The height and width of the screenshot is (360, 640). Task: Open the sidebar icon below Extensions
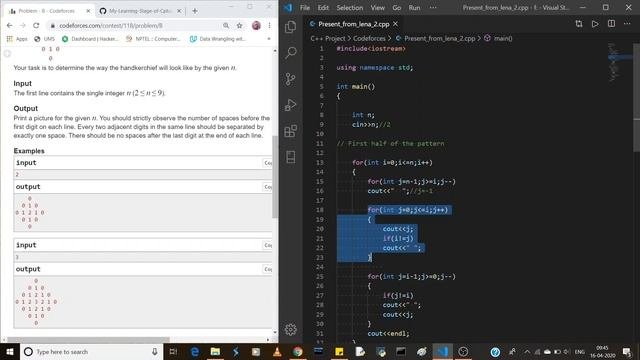[291, 157]
